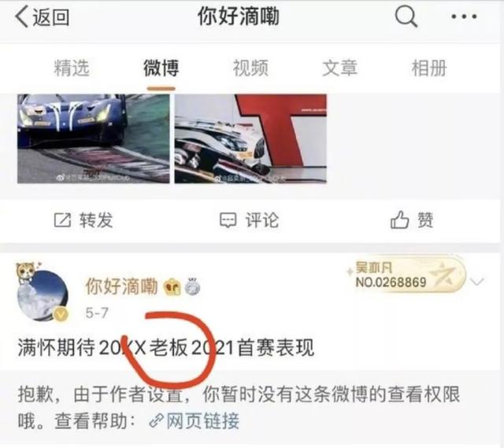Tap the silver medal badge beside the username

(x=192, y=286)
